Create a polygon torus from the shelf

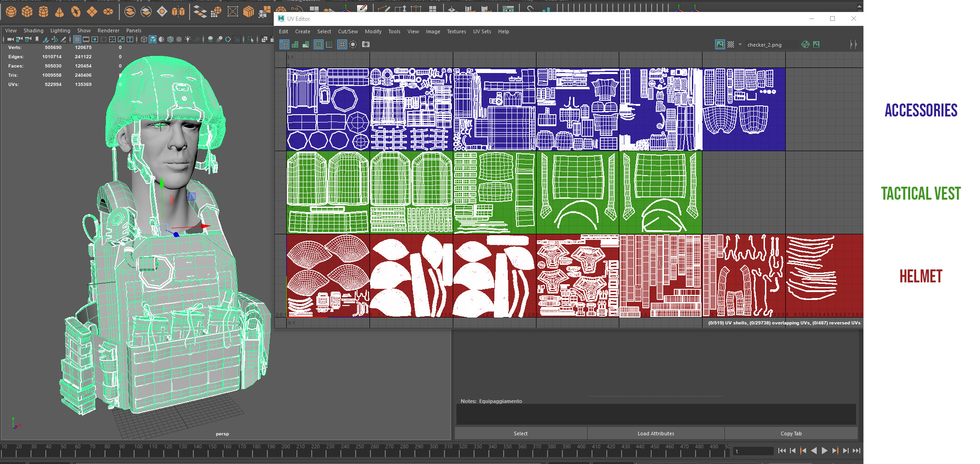pos(76,12)
